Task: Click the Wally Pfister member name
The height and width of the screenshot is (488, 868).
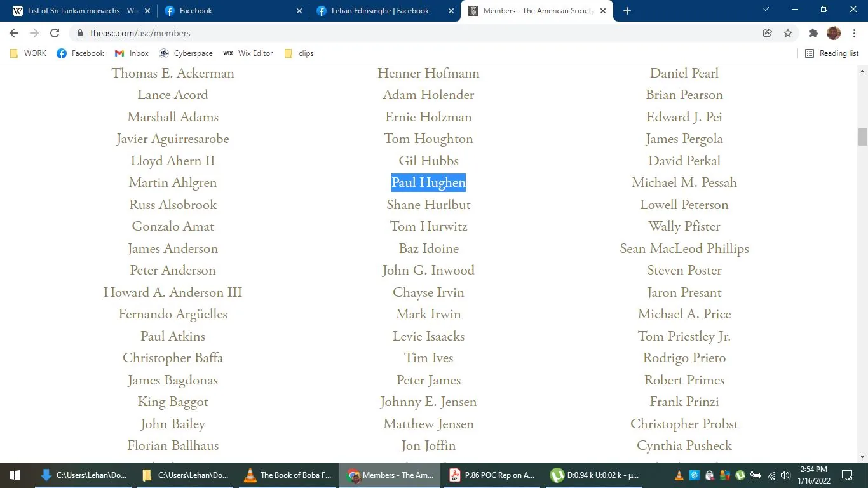Action: click(x=684, y=226)
